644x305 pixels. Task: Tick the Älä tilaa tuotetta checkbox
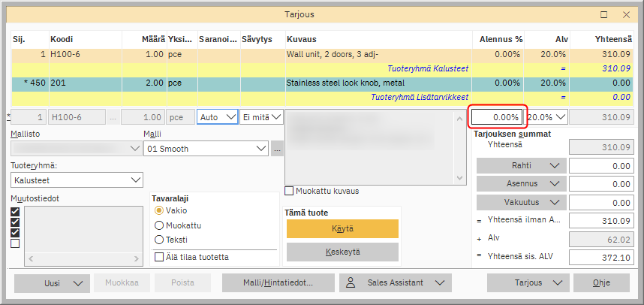pos(159,257)
